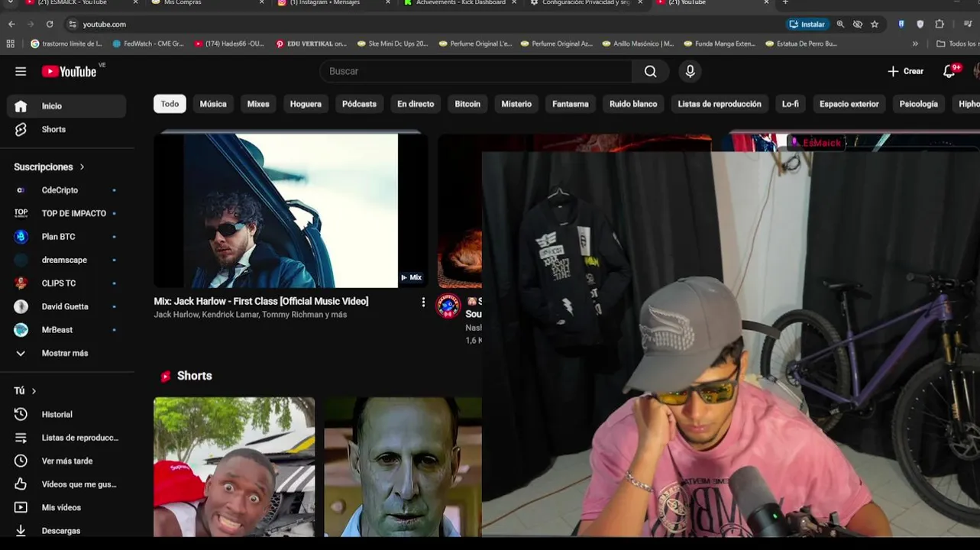
Task: Select the Listas de reproducción chip
Action: click(x=720, y=104)
